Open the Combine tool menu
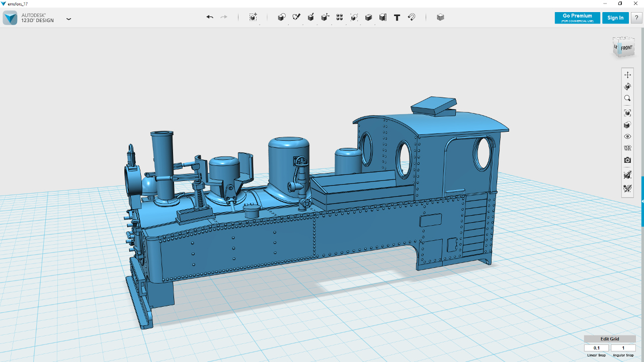This screenshot has height=362, width=644. [368, 17]
